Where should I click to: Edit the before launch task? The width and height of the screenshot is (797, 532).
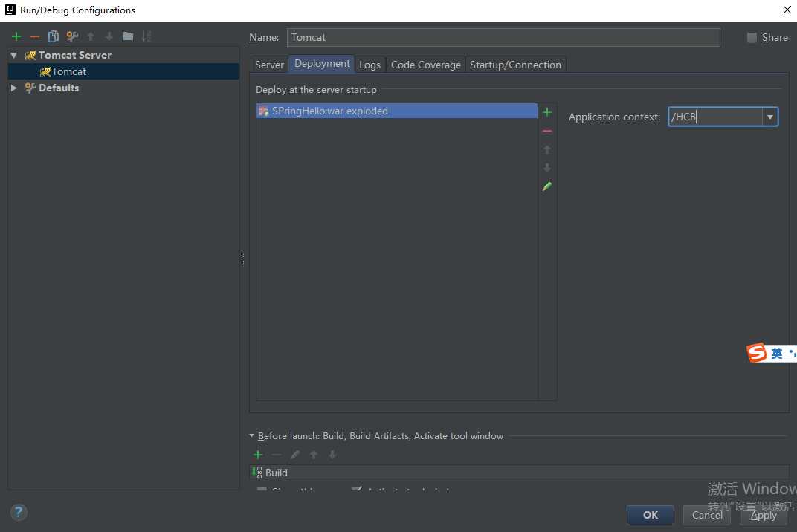295,455
